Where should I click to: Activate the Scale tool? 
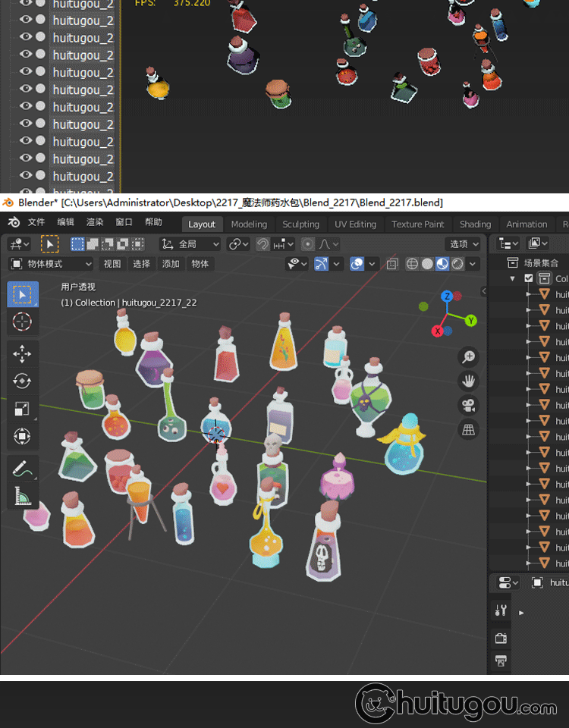coord(23,409)
